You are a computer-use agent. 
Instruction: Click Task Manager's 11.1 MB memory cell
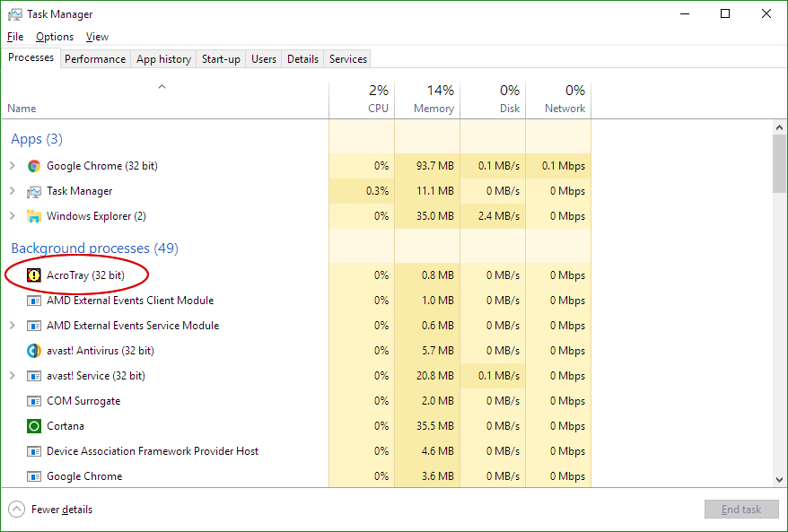click(427, 191)
